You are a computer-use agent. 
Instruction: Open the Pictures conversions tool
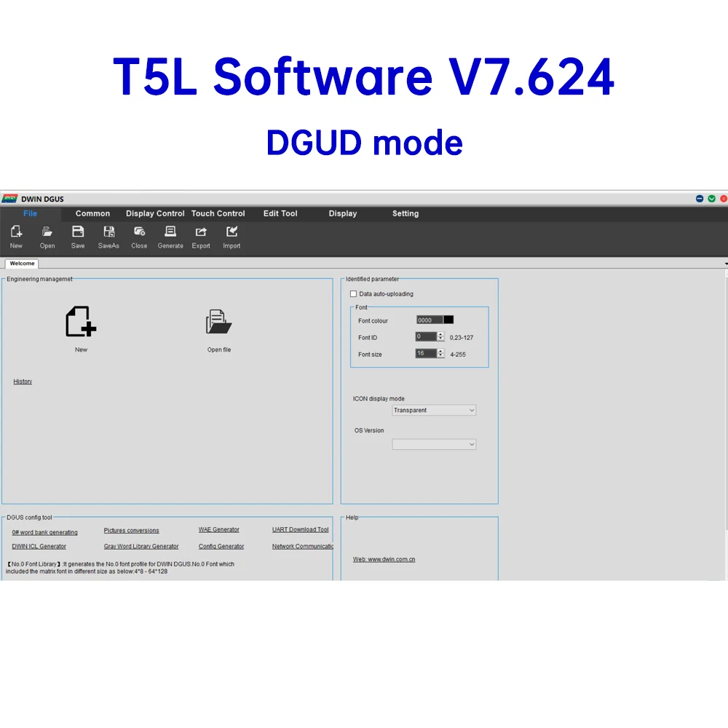(131, 531)
